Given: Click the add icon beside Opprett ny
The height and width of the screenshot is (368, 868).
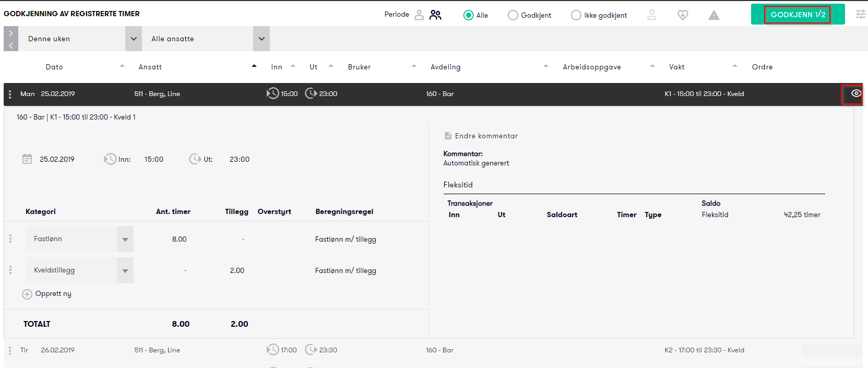Looking at the screenshot, I should click(27, 294).
